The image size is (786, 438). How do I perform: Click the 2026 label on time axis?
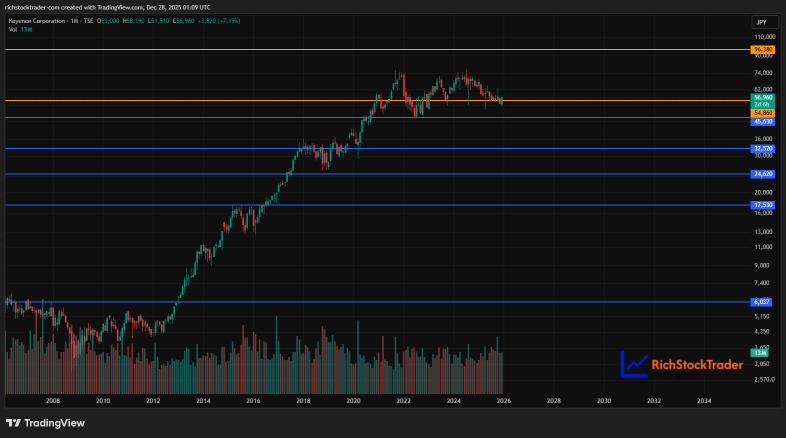tap(503, 401)
